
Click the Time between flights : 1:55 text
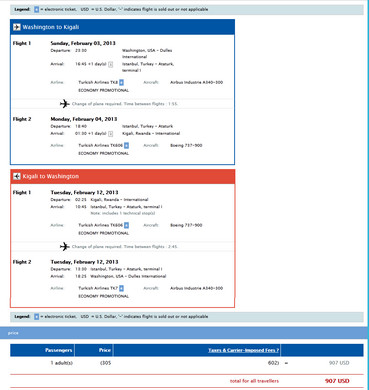[x=151, y=104]
